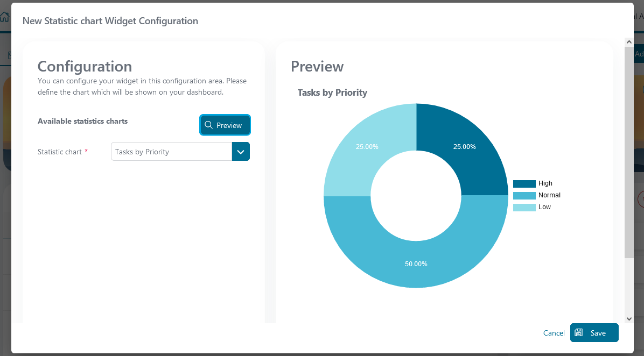This screenshot has width=644, height=356.
Task: Click the Normal 50.00% donut segment
Action: pos(416,262)
